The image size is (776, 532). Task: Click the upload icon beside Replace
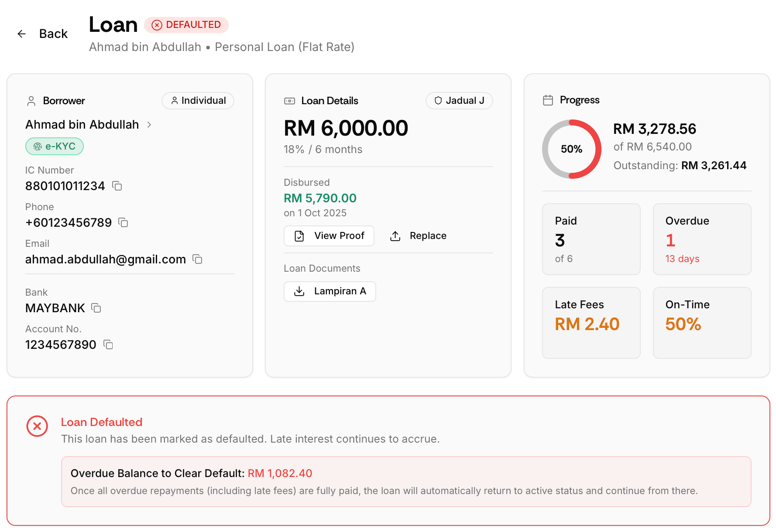pyautogui.click(x=395, y=235)
